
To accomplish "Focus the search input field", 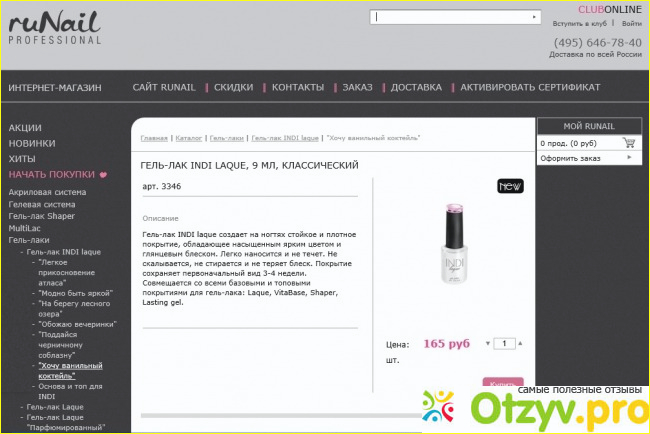I will coord(451,17).
